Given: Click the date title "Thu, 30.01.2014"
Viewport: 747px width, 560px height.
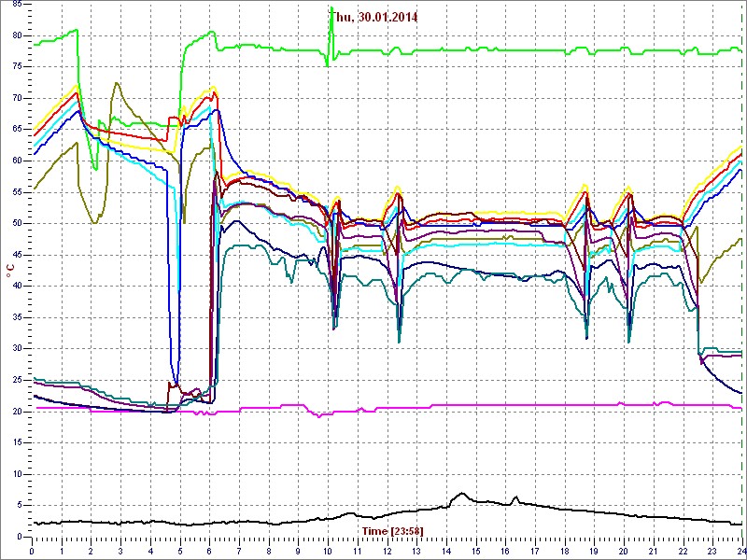Looking at the screenshot, I should point(374,17).
